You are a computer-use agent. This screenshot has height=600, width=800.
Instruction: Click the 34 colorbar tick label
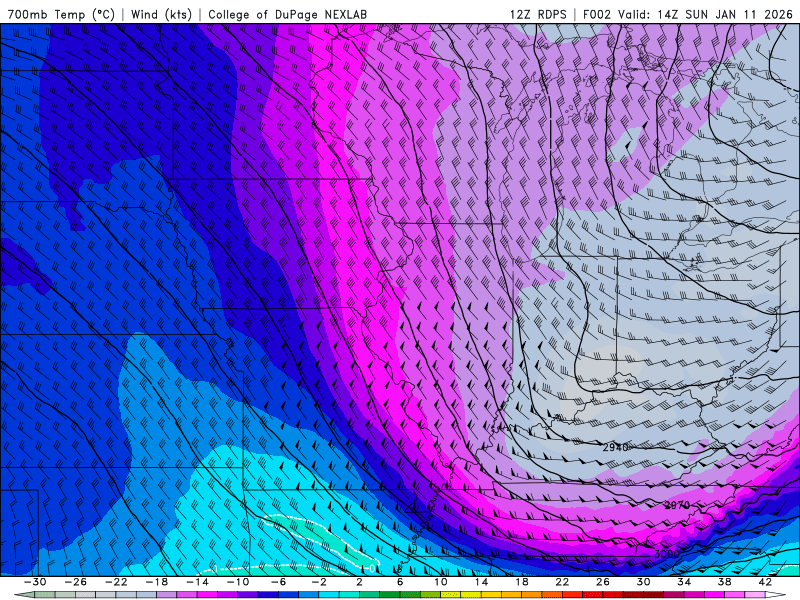click(684, 582)
